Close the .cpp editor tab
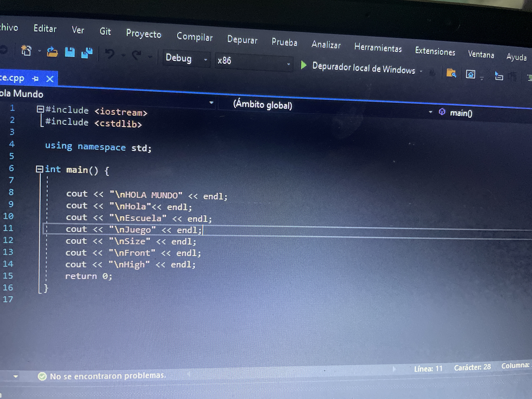 [x=50, y=79]
